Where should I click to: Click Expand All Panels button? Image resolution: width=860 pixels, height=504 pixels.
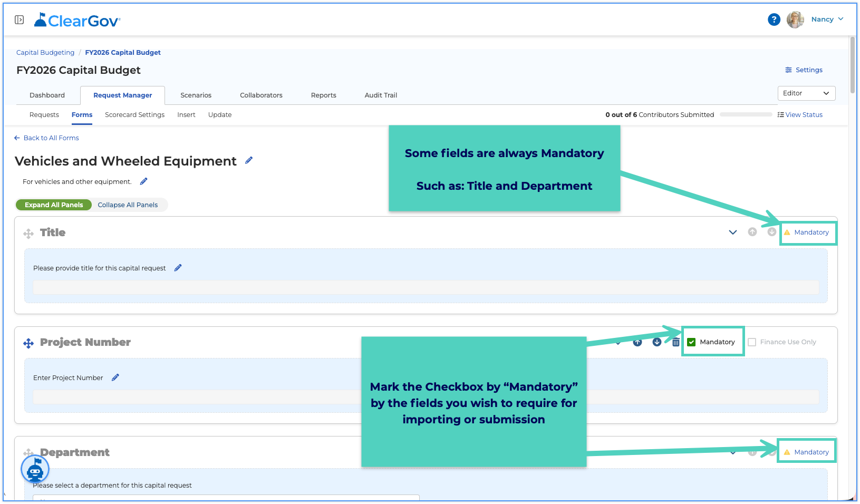54,205
